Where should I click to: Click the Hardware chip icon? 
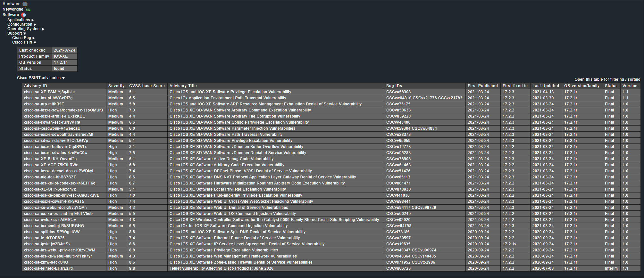25,4
